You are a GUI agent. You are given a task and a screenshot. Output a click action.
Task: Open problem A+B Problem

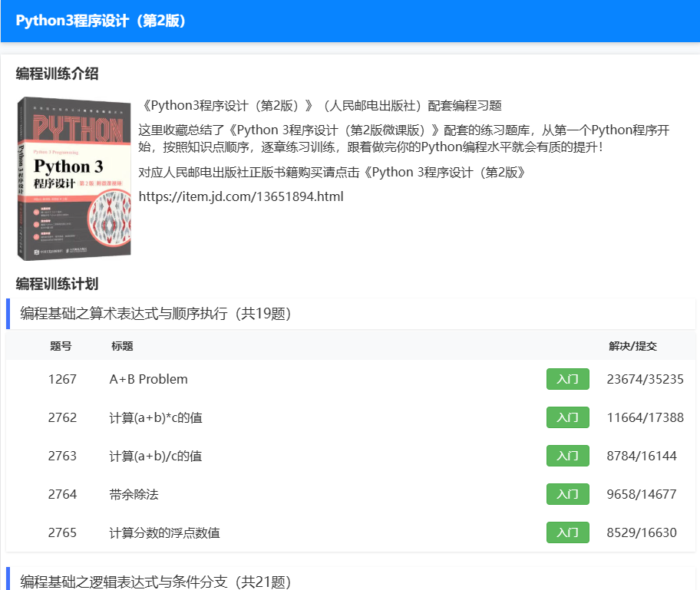[x=149, y=379]
